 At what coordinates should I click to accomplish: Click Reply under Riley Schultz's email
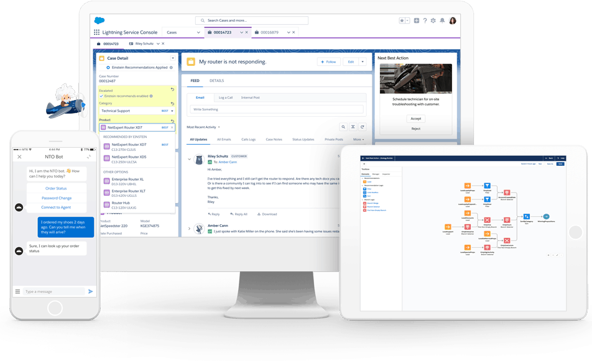tap(214, 214)
